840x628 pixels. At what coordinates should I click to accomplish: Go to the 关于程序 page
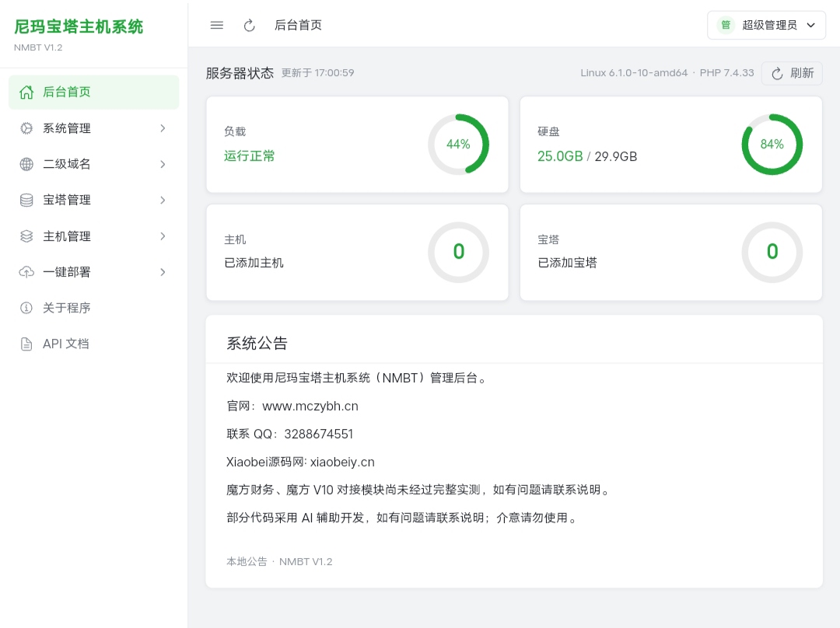tap(94, 308)
